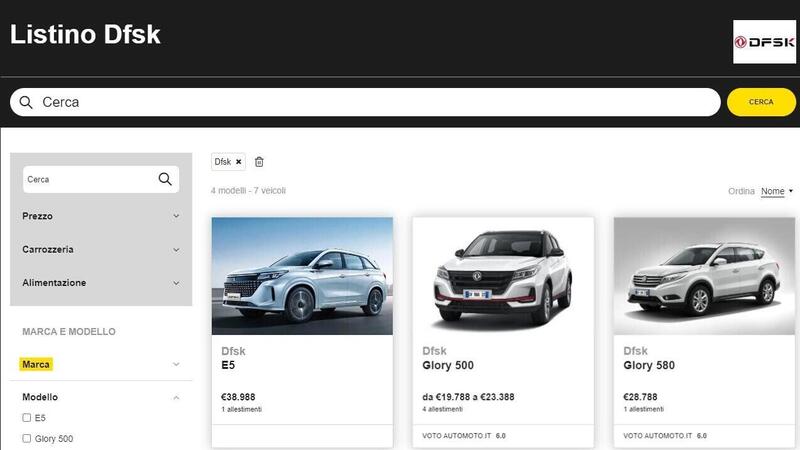Click the magnifier icon in main search bar
The height and width of the screenshot is (450, 800).
[26, 102]
